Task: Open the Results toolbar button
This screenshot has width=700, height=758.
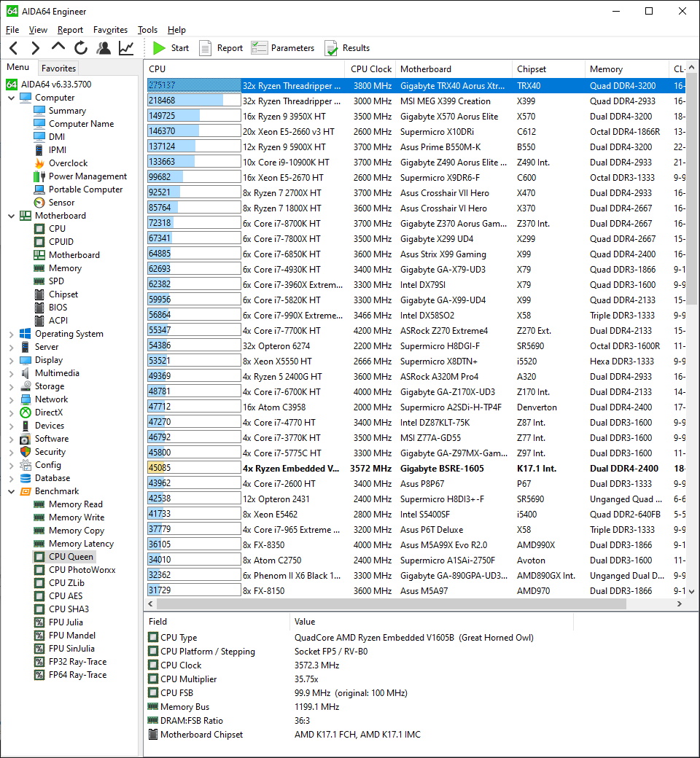Action: coord(347,48)
